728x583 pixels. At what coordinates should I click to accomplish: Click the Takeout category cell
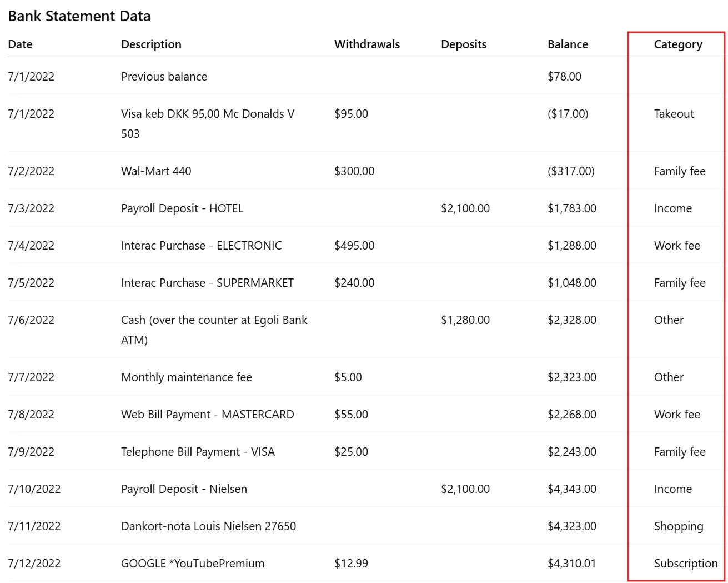tap(674, 114)
